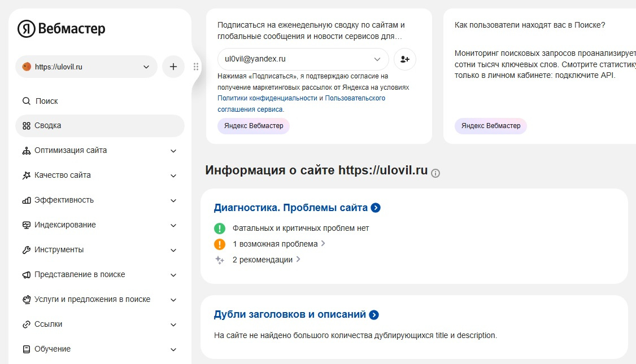The width and height of the screenshot is (636, 364).
Task: Expand the Обучение section chevron
Action: coord(173,349)
